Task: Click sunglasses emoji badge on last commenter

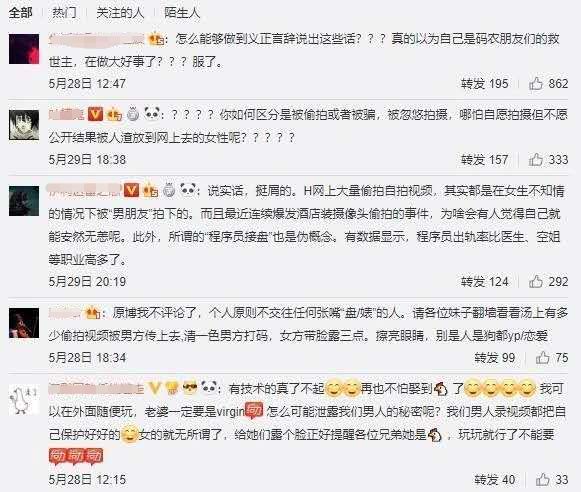Action: click(x=190, y=388)
